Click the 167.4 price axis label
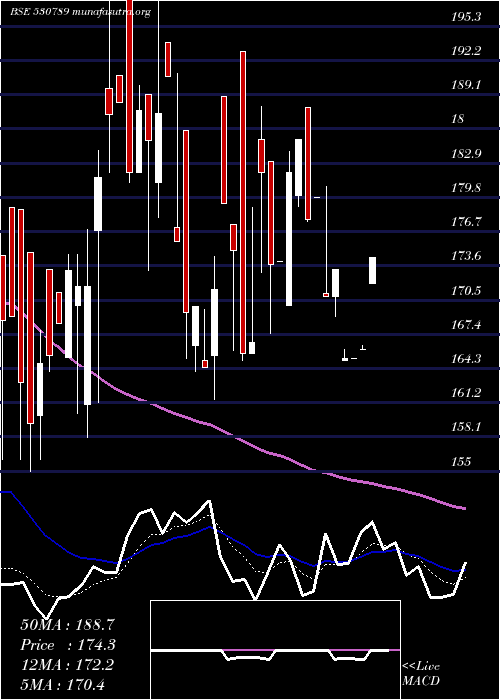Image resolution: width=500 pixels, height=700 pixels. [x=466, y=325]
